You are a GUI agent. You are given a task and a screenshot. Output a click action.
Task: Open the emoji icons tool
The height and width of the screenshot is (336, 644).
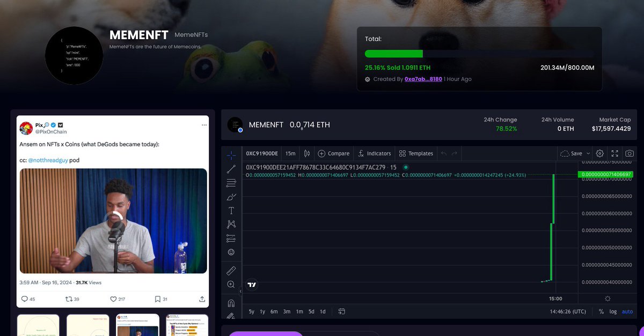coord(231,252)
